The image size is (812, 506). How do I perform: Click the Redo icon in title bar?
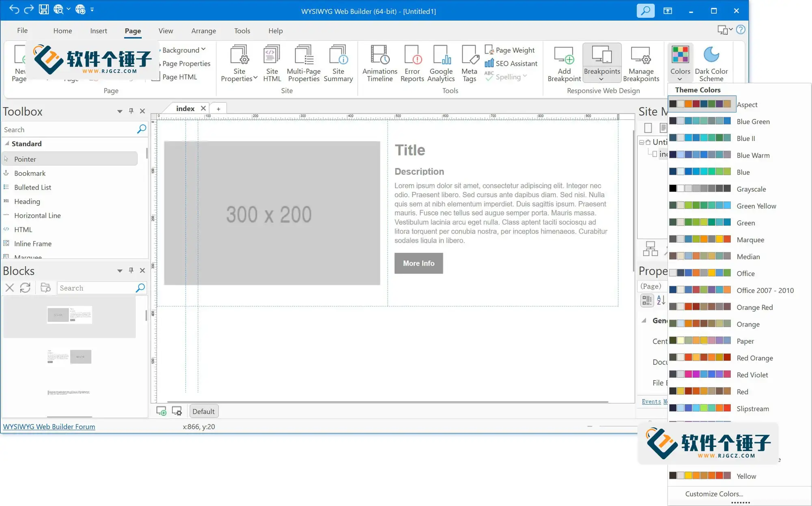[x=29, y=9]
